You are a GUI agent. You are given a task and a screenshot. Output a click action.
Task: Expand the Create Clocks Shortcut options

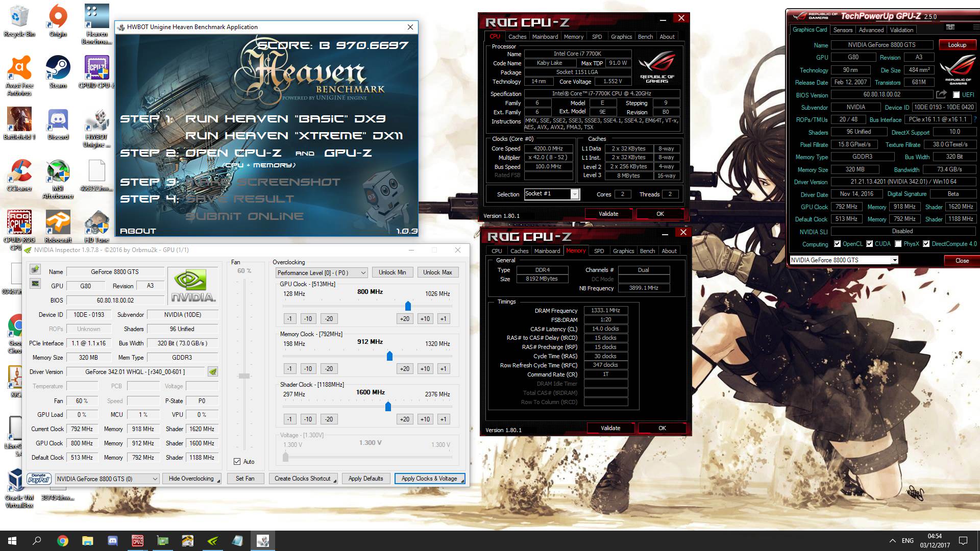(x=335, y=481)
